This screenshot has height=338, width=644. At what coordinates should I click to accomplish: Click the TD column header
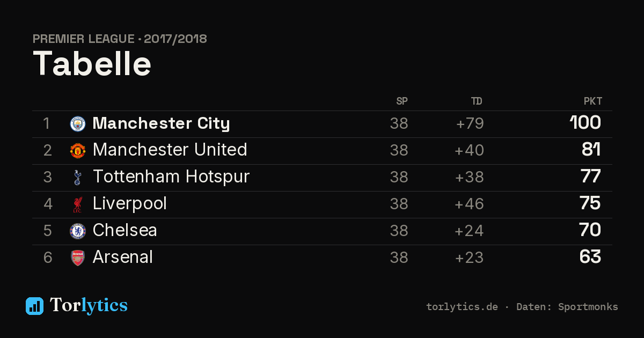[x=477, y=101]
